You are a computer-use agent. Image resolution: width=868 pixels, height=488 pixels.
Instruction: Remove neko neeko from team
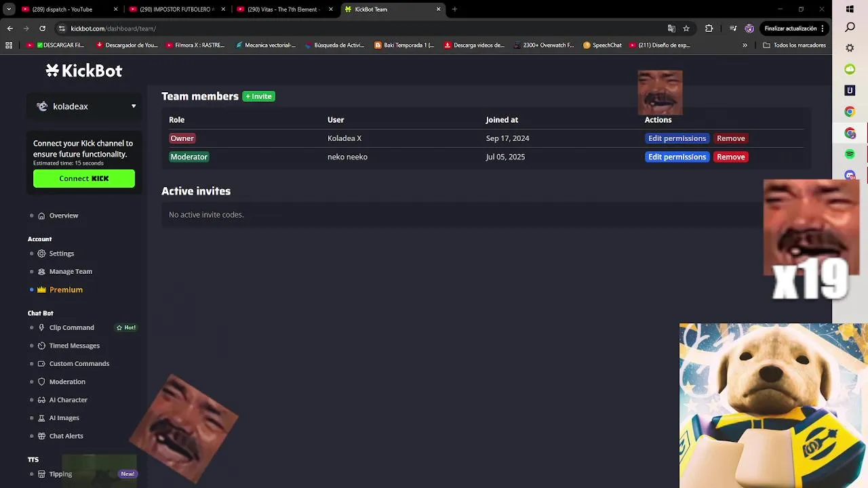click(731, 157)
